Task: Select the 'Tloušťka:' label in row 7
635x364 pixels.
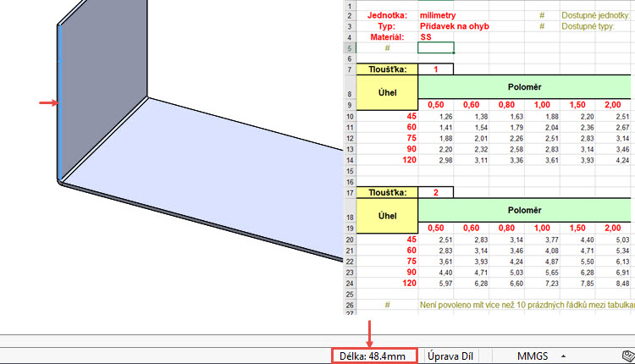Action: pyautogui.click(x=387, y=69)
